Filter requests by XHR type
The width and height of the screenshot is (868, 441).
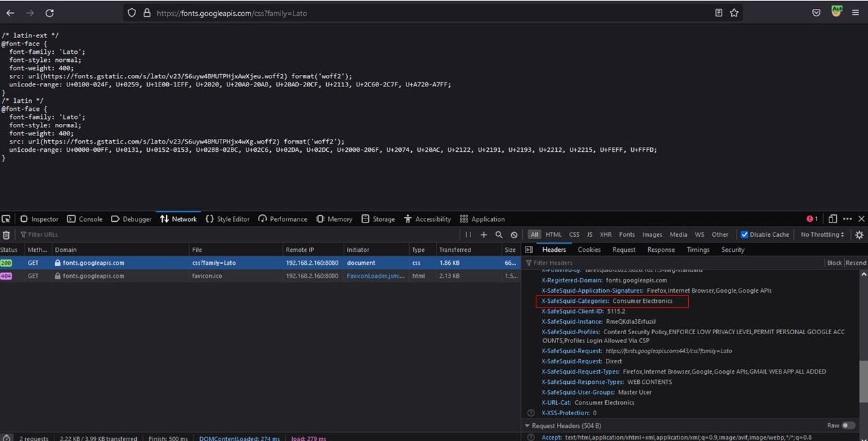pos(606,235)
